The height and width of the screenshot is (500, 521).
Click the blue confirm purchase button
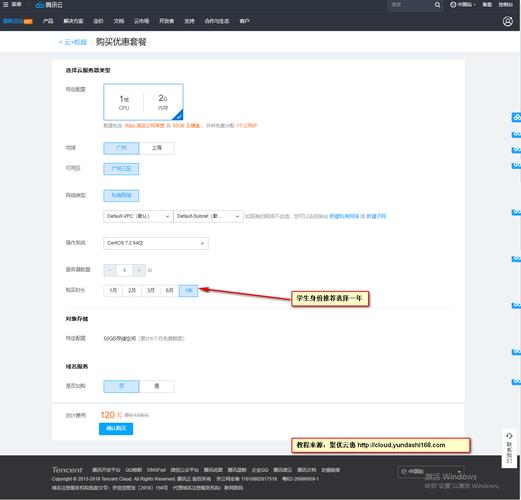coord(116,429)
